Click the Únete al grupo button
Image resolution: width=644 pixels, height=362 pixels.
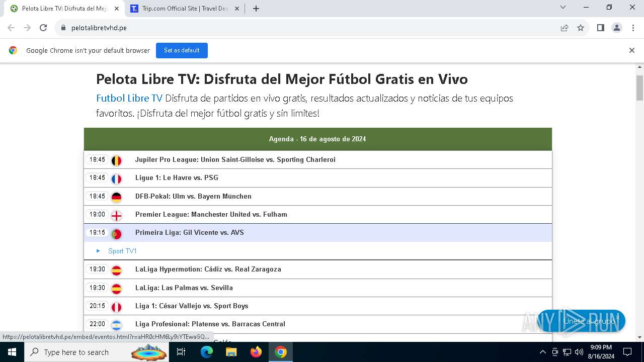pyautogui.click(x=581, y=321)
